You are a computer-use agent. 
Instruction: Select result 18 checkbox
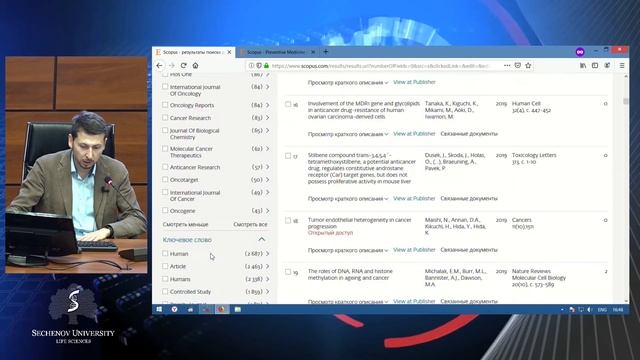coord(288,220)
